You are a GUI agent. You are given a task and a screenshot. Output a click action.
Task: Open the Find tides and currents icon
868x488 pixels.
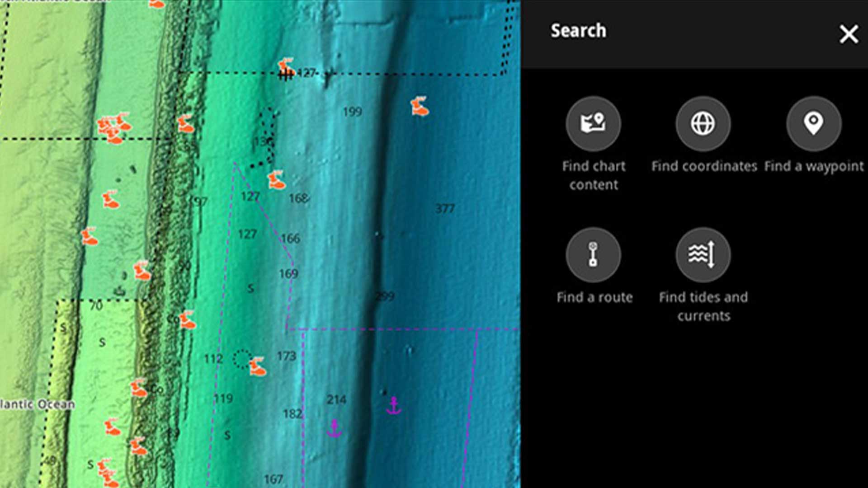pyautogui.click(x=703, y=255)
